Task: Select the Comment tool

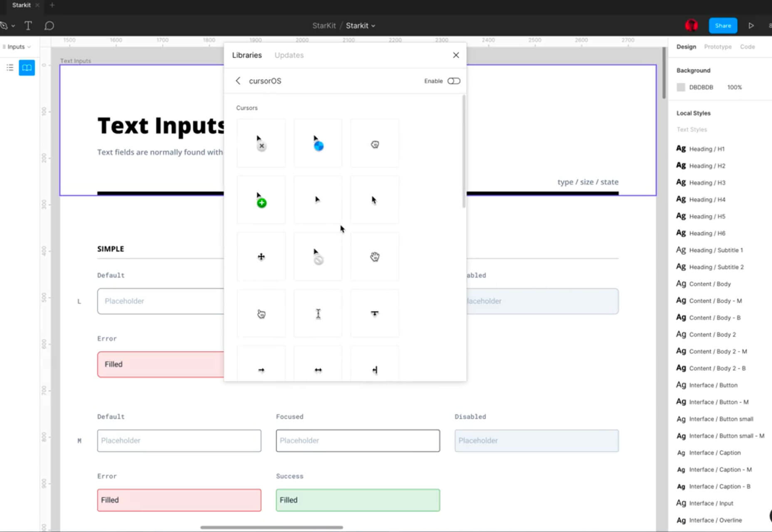Action: (x=49, y=26)
